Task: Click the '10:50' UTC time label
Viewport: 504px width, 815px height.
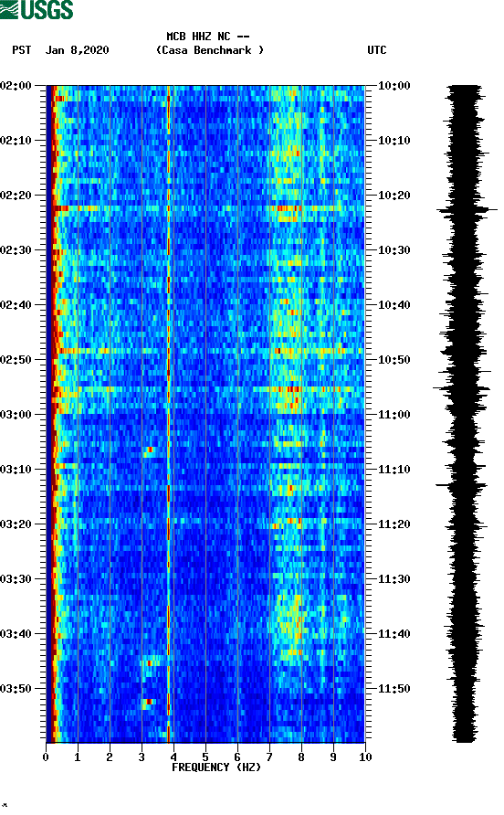Action: (394, 360)
